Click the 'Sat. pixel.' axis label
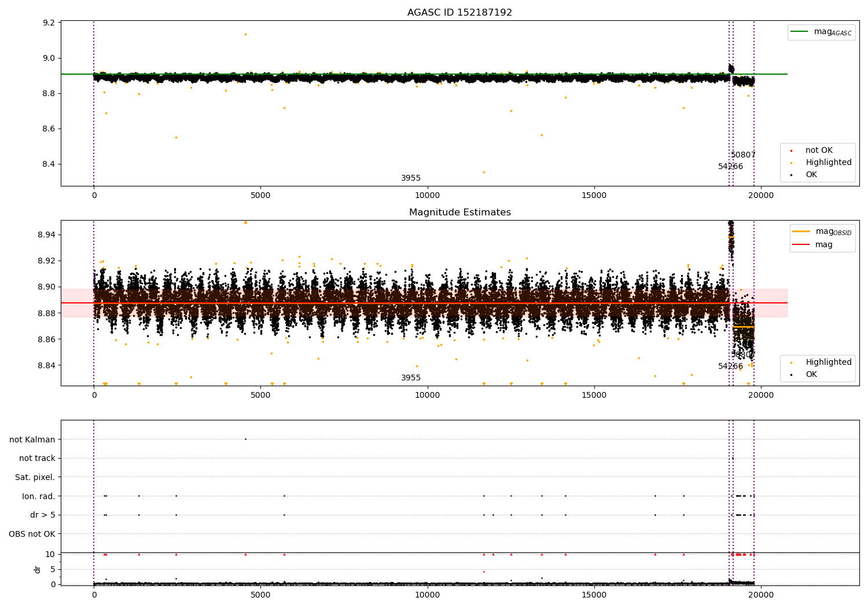Screen dimensions: 868x608 pyautogui.click(x=35, y=477)
